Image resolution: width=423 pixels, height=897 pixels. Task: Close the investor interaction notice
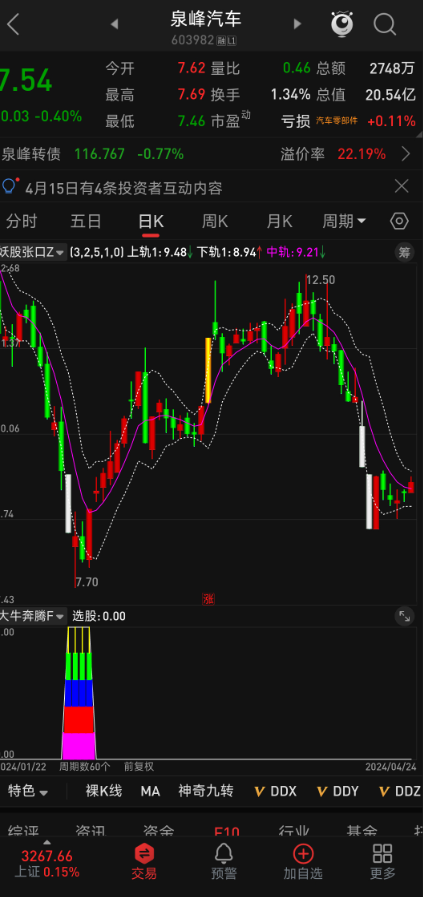coord(402,186)
